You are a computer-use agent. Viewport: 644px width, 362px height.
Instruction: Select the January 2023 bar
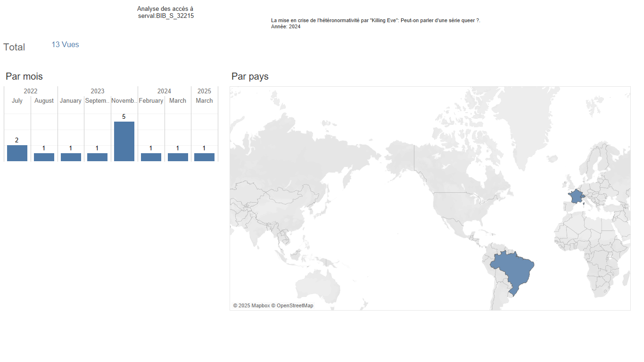click(x=71, y=157)
